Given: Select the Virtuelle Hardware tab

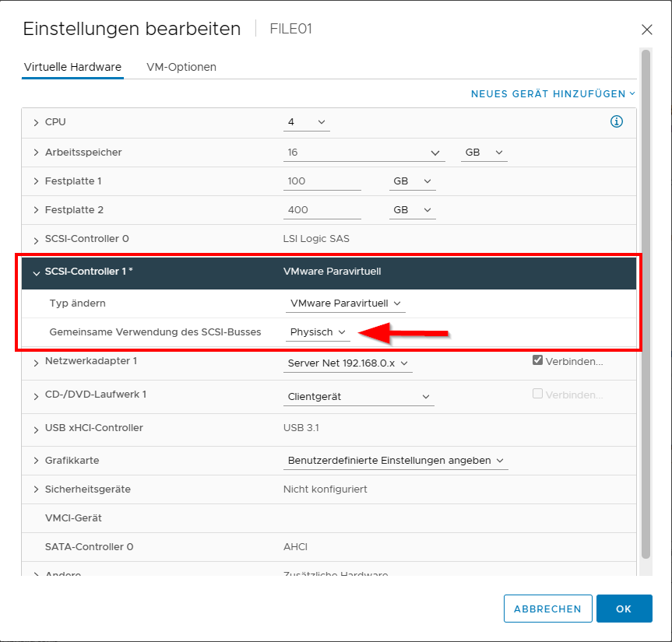Looking at the screenshot, I should (x=72, y=67).
